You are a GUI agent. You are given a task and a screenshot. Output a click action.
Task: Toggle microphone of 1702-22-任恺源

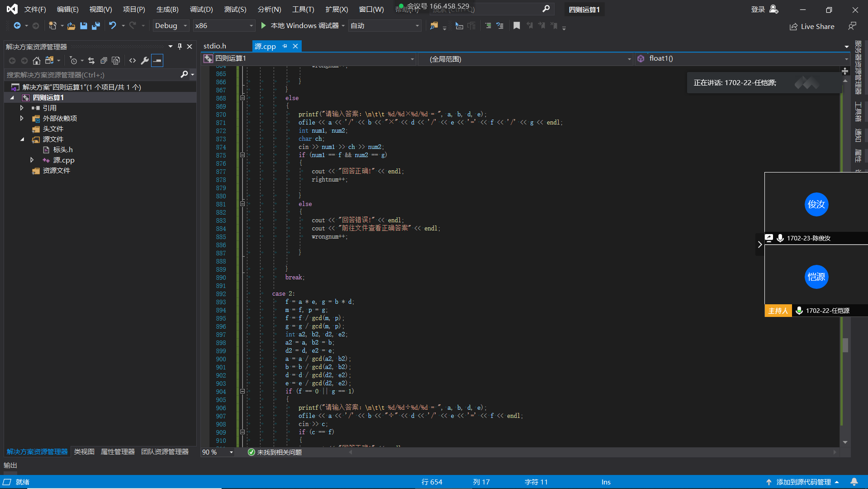(x=799, y=311)
